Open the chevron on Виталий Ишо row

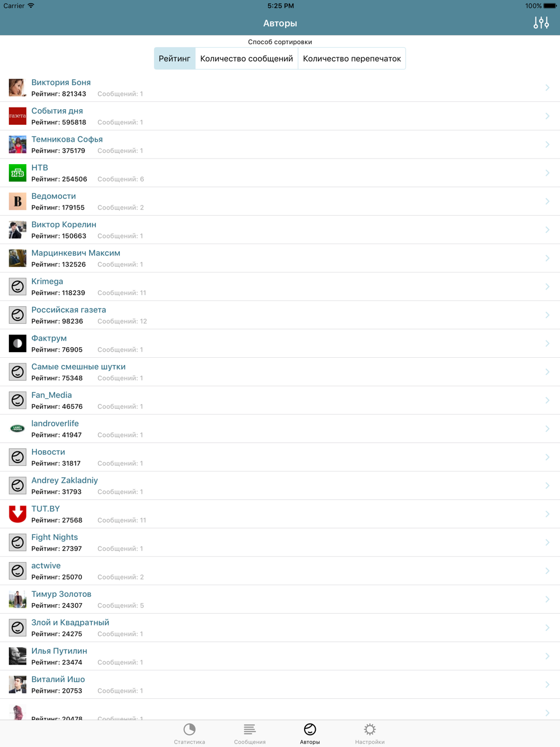tap(547, 684)
